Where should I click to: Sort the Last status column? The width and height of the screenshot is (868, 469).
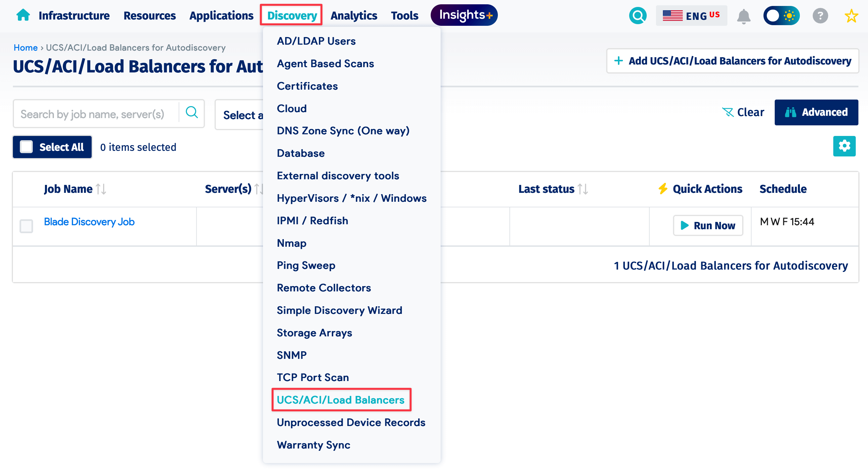[584, 189]
